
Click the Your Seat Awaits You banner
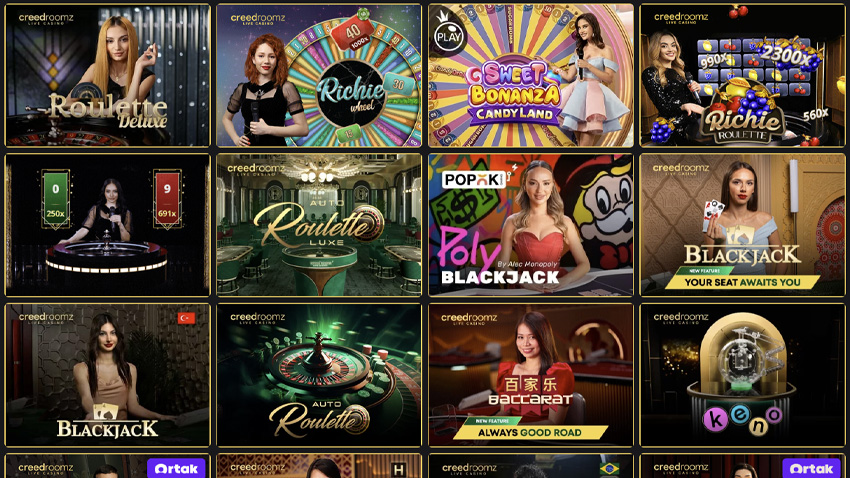[x=742, y=282]
